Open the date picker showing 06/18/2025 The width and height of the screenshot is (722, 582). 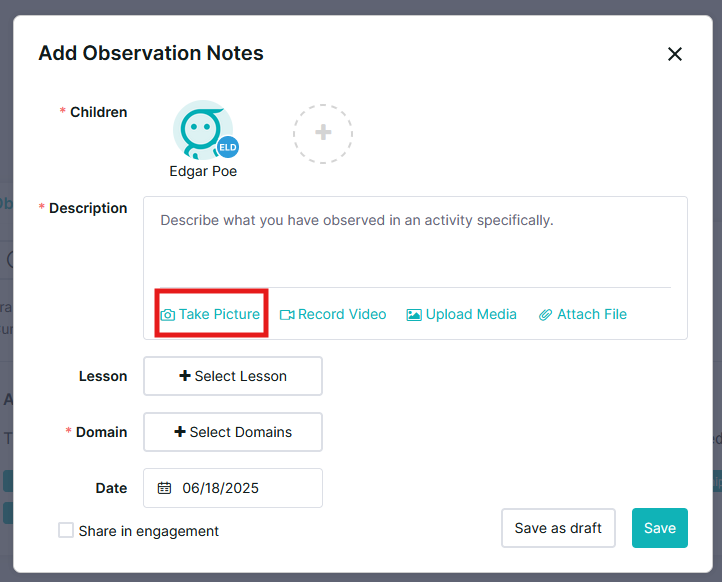click(233, 488)
